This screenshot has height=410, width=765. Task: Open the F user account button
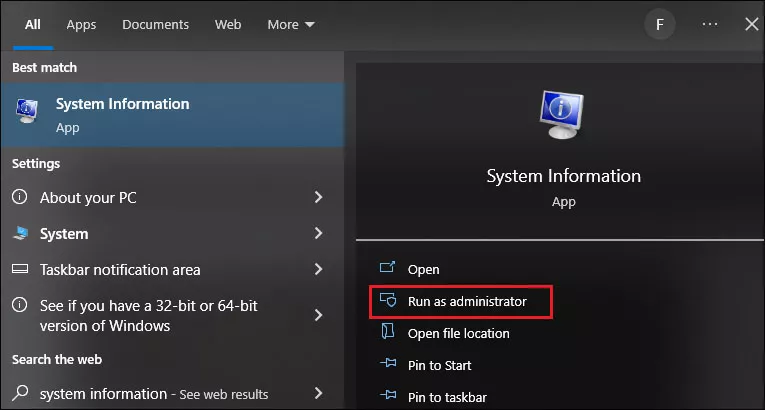660,24
